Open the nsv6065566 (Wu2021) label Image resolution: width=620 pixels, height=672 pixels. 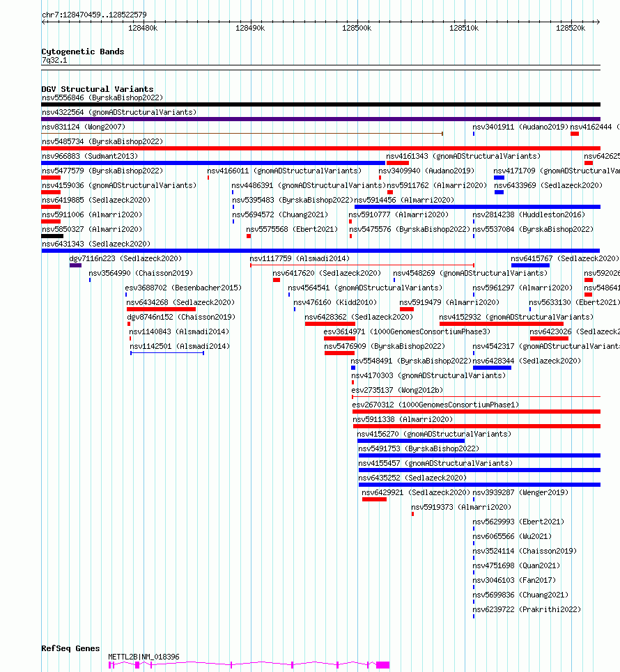(512, 537)
